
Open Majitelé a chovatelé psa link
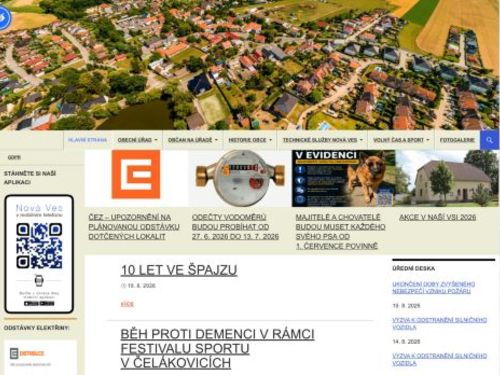click(x=340, y=232)
